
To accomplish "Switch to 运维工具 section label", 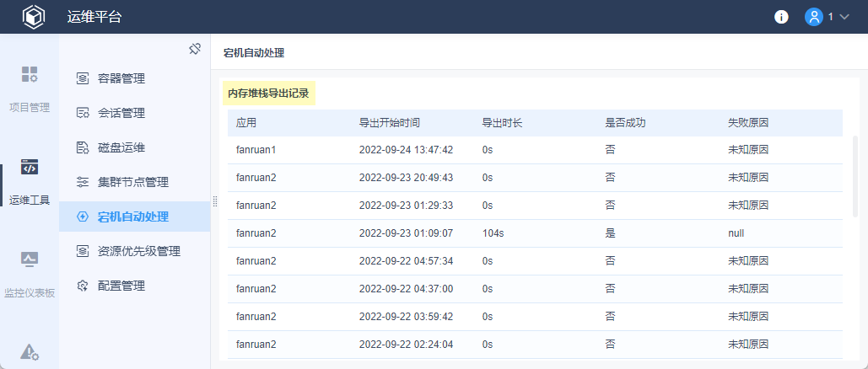I will 30,200.
